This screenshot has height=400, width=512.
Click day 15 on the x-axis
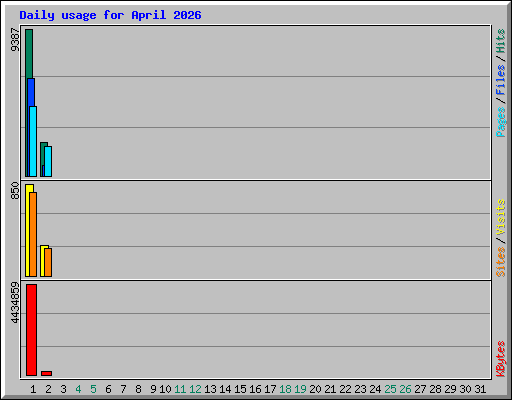tap(240, 389)
